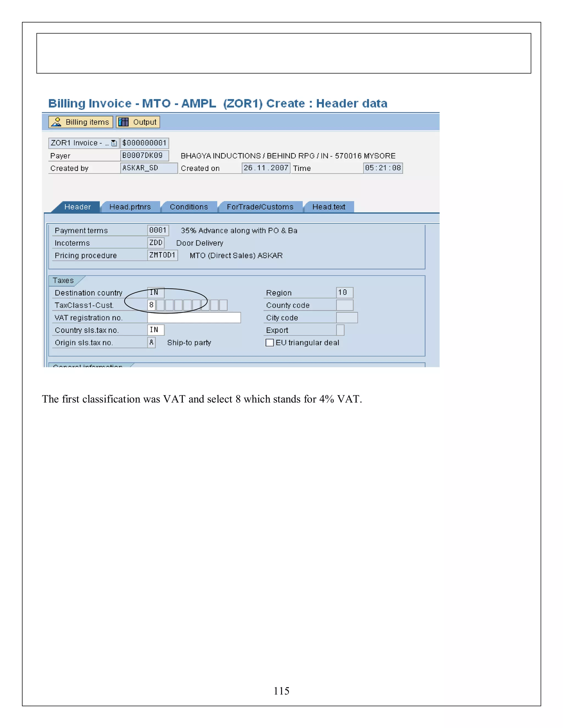Image resolution: width=563 pixels, height=728 pixels.
Task: Click the City code input box
Action: (x=347, y=318)
